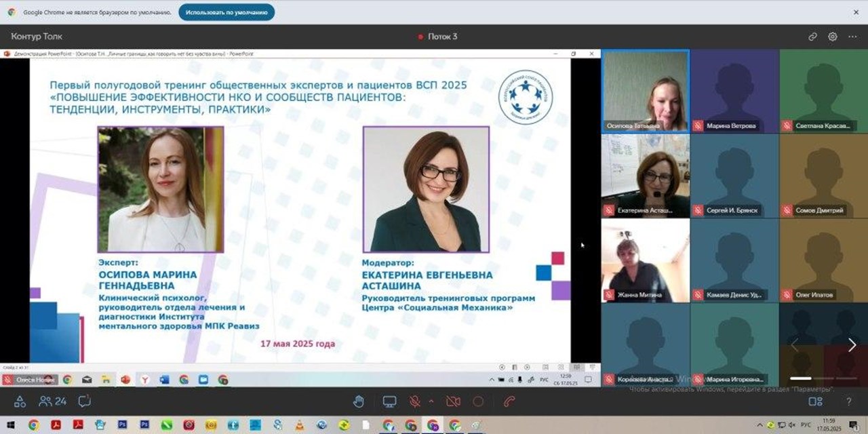This screenshot has width=868, height=434.
Task: Turn on your camera
Action: 453,401
